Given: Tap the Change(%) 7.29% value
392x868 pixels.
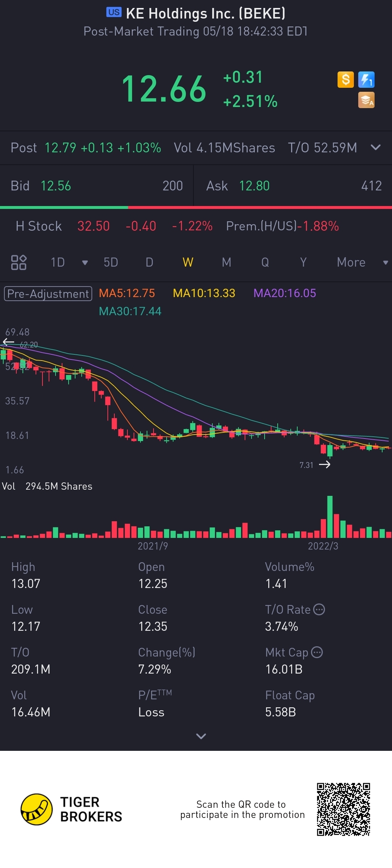Looking at the screenshot, I should [155, 669].
